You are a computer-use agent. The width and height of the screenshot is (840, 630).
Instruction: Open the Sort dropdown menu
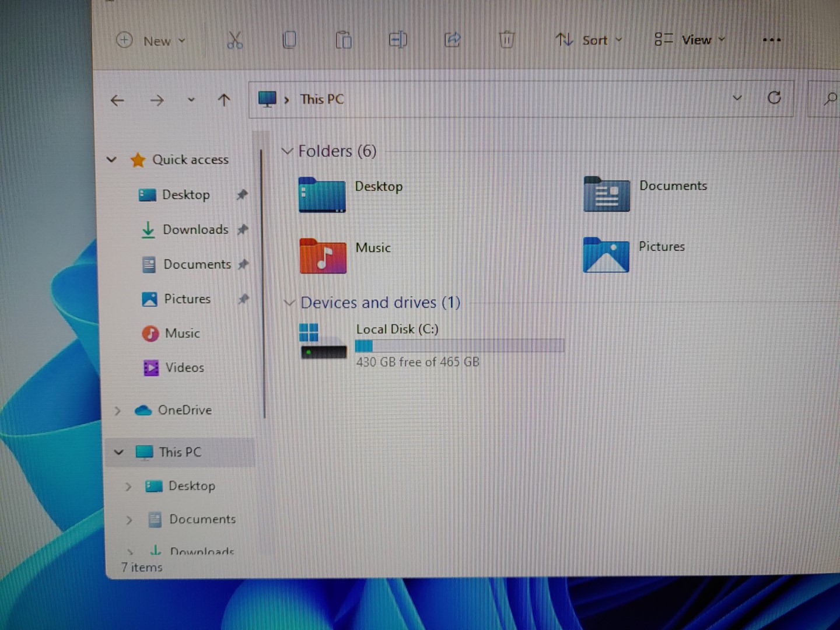tap(589, 40)
